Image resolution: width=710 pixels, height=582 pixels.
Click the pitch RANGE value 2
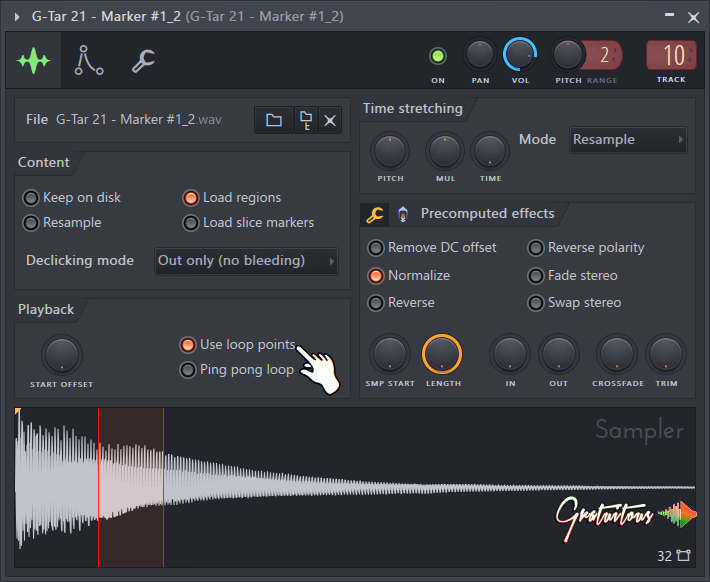(x=604, y=55)
